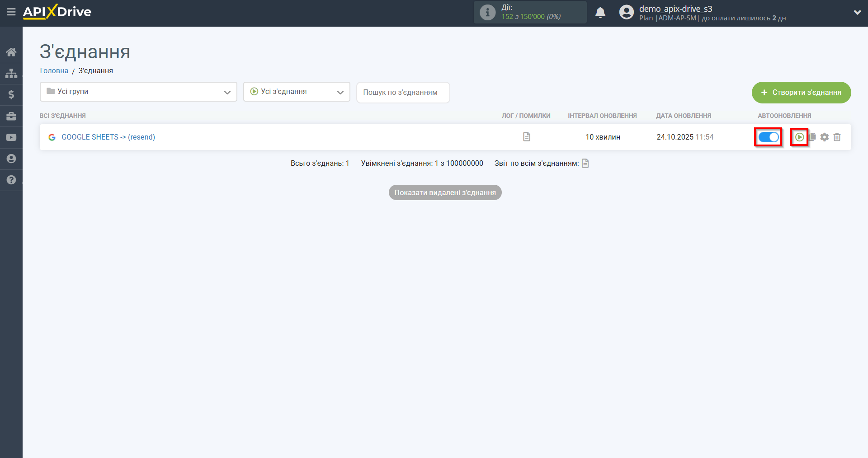The image size is (868, 458).
Task: Click 'Створити з'єднання' button
Action: (801, 92)
